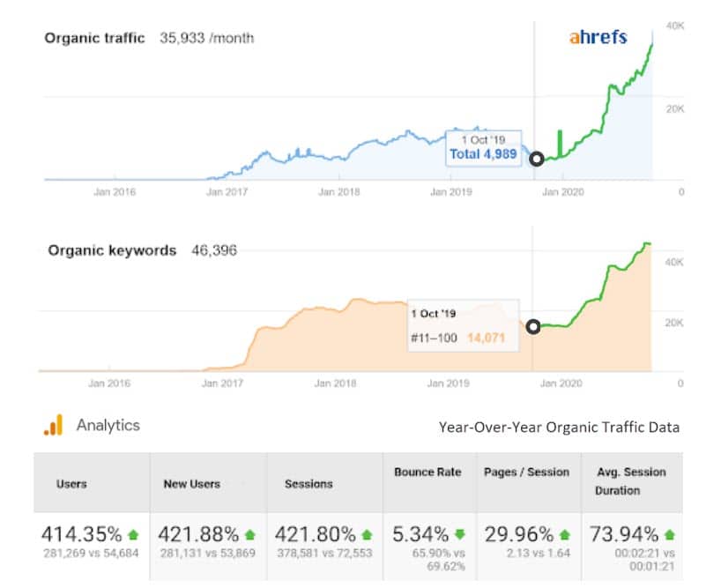Click the Organic keywords chart title
This screenshot has width=721, height=588.
(x=112, y=250)
